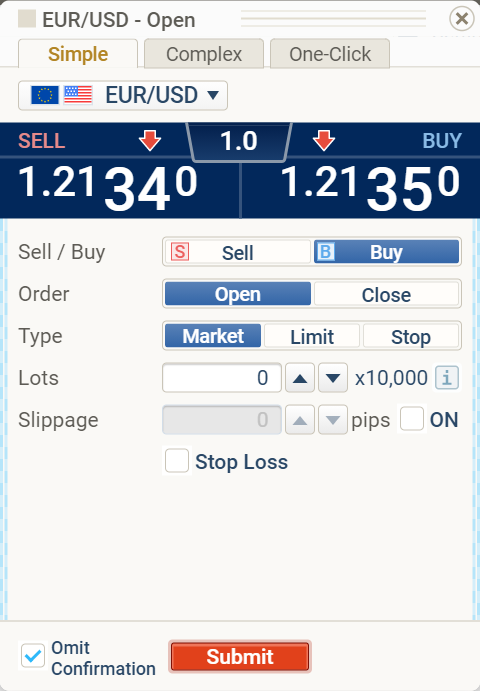
Task: Choose the Limit order type
Action: 312,337
